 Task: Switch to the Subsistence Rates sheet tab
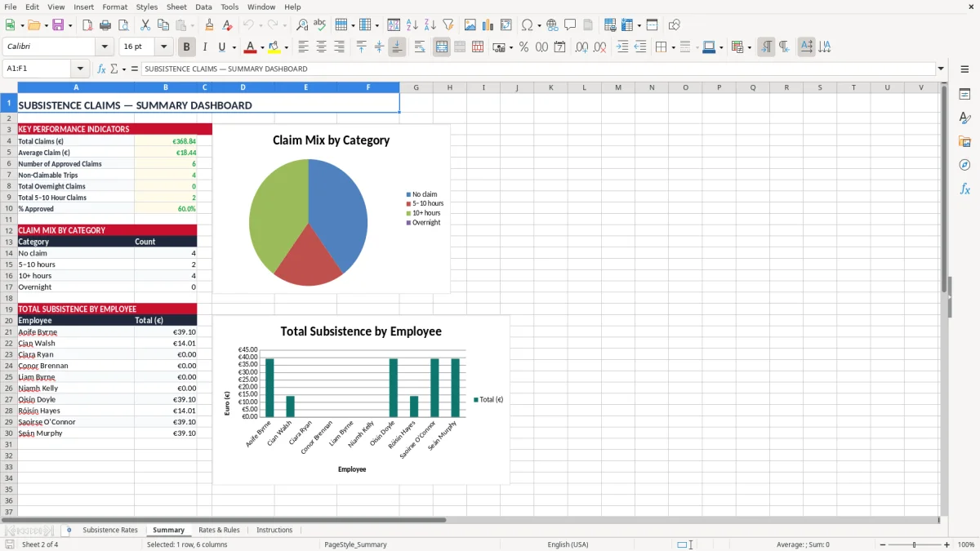tap(110, 530)
